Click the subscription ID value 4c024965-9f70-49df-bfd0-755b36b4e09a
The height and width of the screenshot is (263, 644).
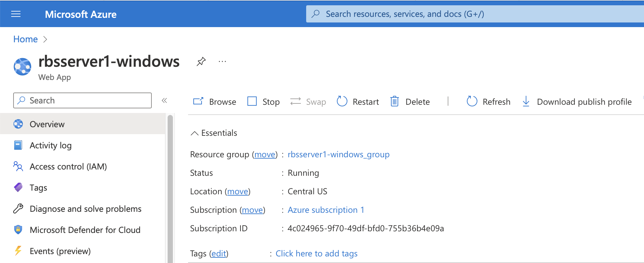click(x=366, y=228)
